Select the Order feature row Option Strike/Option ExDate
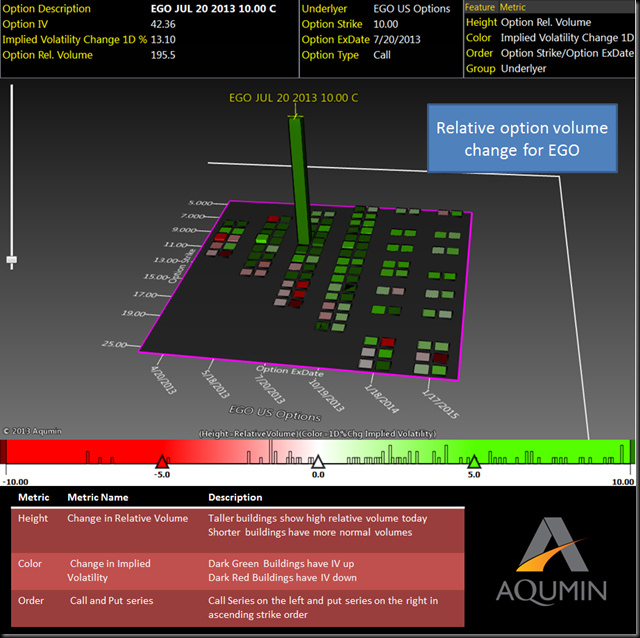Image resolution: width=640 pixels, height=638 pixels. pyautogui.click(x=549, y=53)
